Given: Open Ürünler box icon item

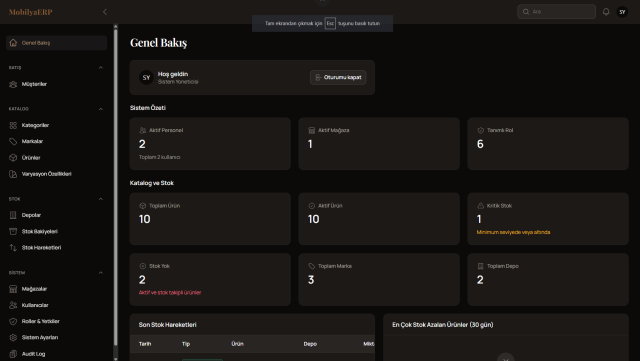Looking at the screenshot, I should point(56,158).
